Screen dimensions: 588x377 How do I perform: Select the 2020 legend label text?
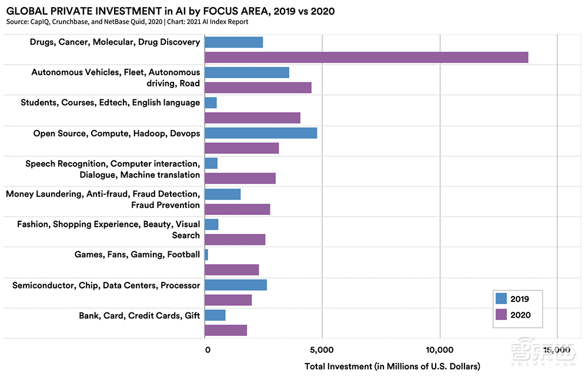(520, 315)
